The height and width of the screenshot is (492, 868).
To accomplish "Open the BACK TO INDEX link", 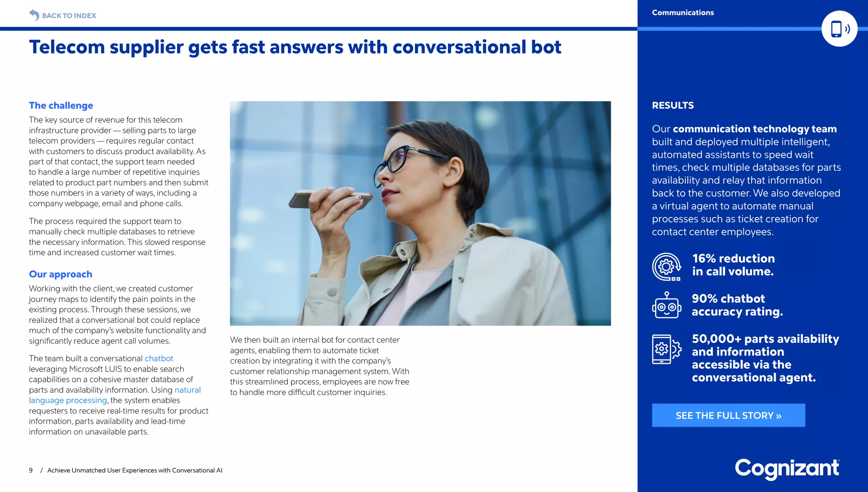I will (x=69, y=16).
